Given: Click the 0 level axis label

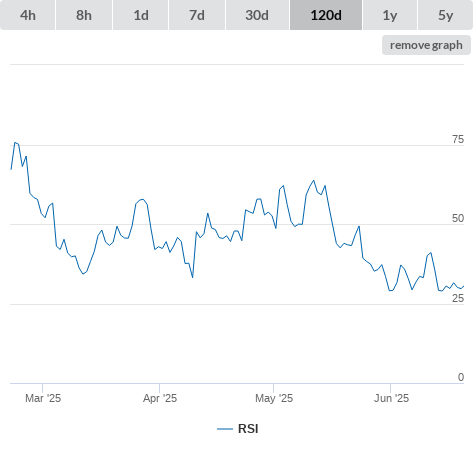Looking at the screenshot, I should click(461, 377).
